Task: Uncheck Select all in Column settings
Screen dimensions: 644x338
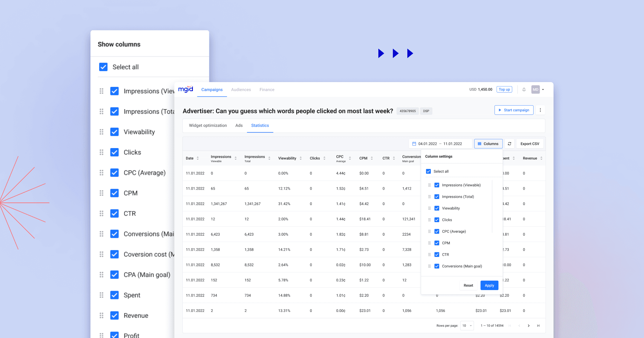Action: [428, 171]
